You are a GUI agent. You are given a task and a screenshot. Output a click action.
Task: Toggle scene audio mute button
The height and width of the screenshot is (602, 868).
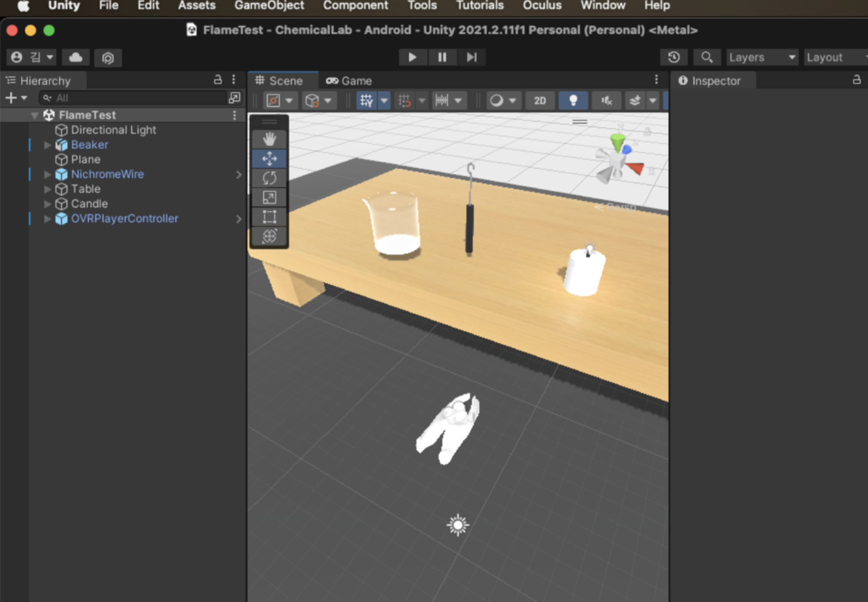pyautogui.click(x=606, y=101)
